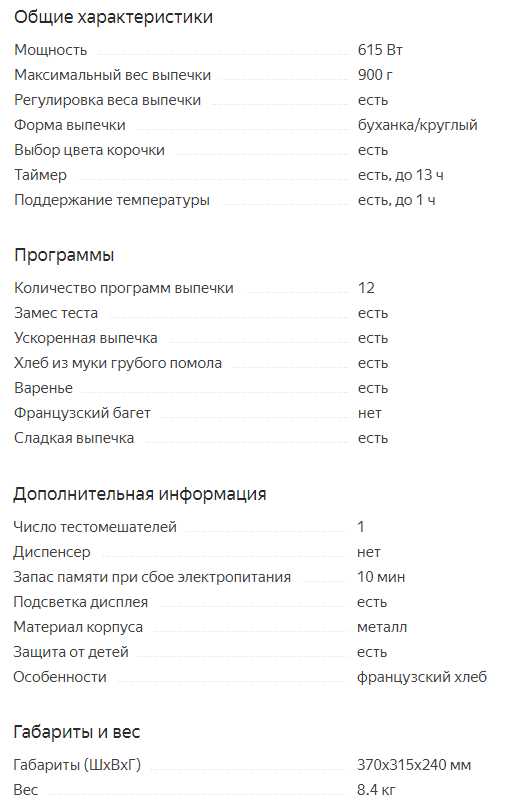Select the 'Диспенсер' specification label

tap(52, 552)
